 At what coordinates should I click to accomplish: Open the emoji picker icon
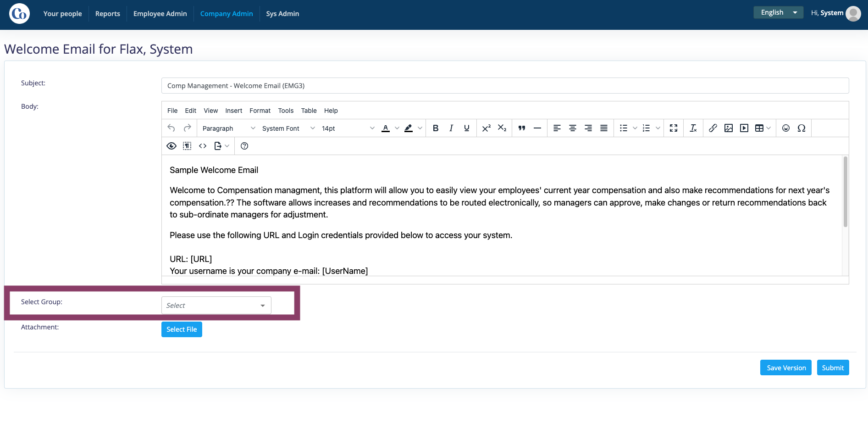[786, 128]
